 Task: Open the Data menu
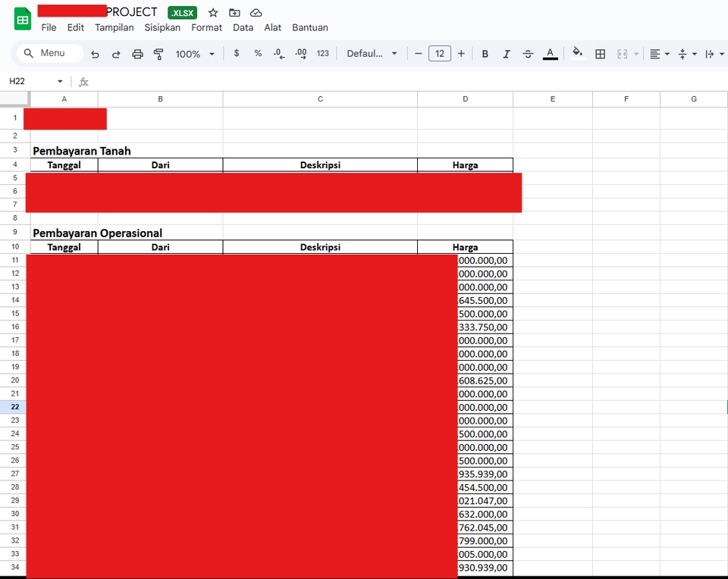pos(243,27)
